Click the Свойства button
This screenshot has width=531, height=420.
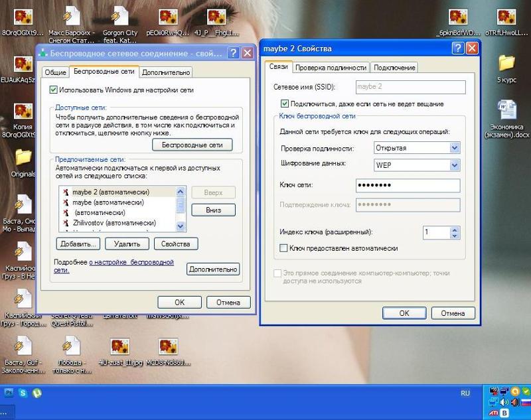click(176, 244)
